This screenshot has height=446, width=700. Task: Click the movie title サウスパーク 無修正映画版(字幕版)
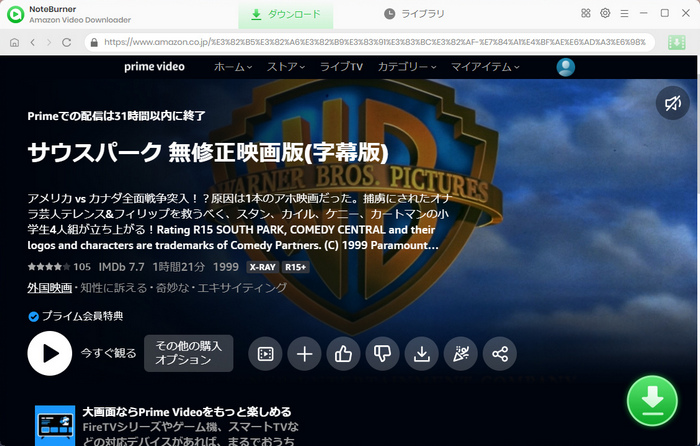tap(208, 153)
